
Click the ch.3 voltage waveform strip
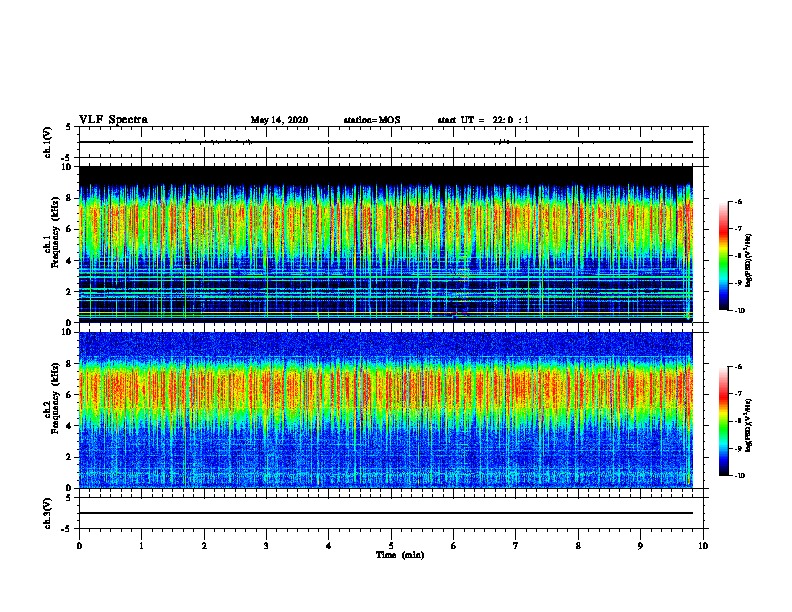391,513
